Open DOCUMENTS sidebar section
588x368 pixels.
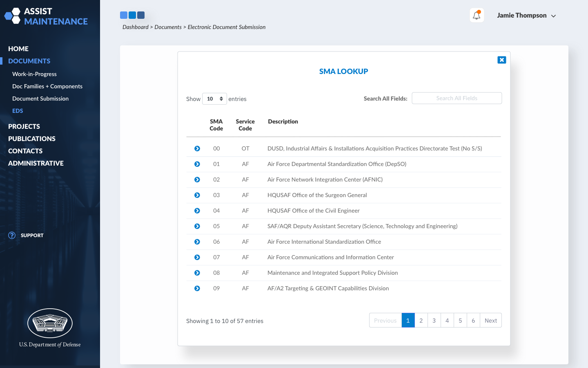point(29,61)
